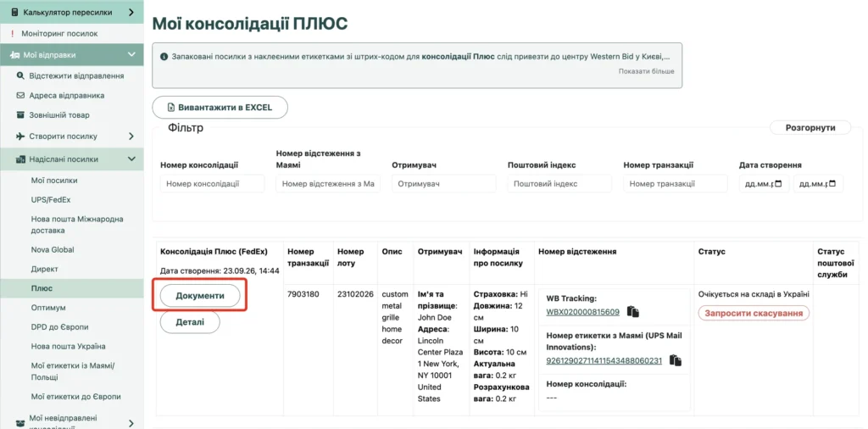Open calendar icon in second date field
The height and width of the screenshot is (429, 868).
832,184
